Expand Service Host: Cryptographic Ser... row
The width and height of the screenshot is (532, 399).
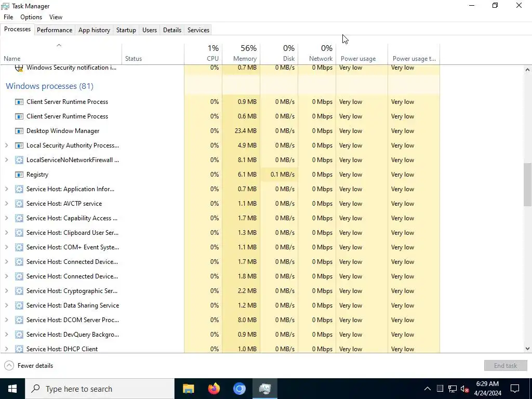click(x=6, y=291)
